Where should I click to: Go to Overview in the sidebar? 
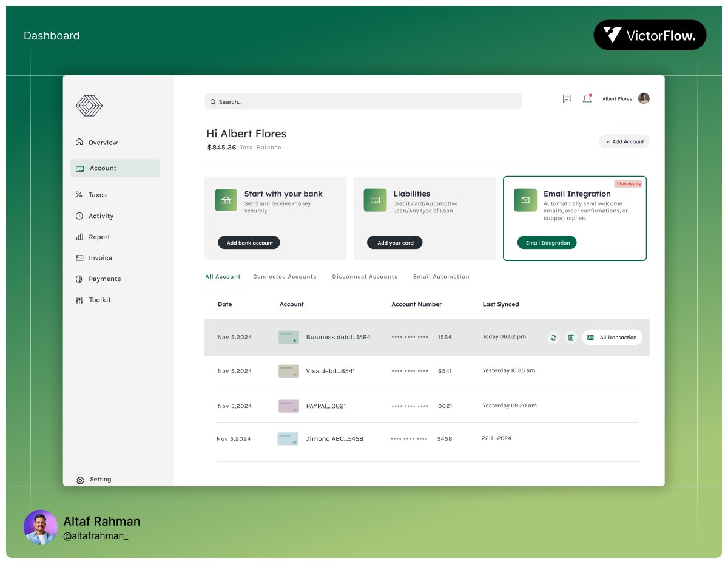tap(103, 143)
